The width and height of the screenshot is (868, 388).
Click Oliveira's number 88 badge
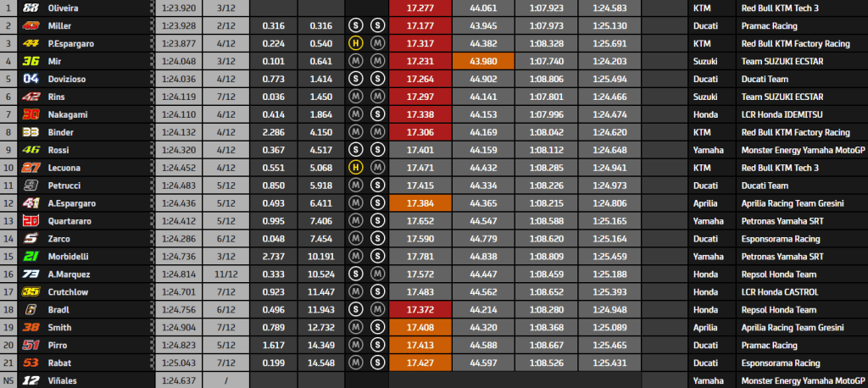[31, 8]
